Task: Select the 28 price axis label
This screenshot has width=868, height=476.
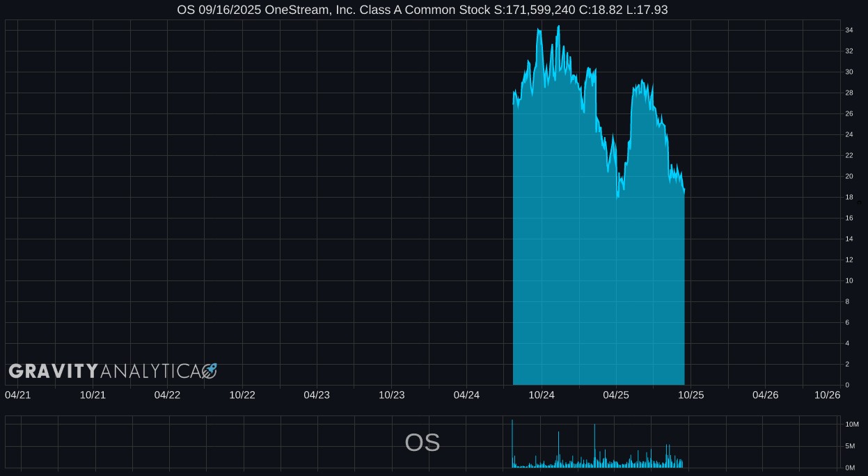Action: (849, 93)
